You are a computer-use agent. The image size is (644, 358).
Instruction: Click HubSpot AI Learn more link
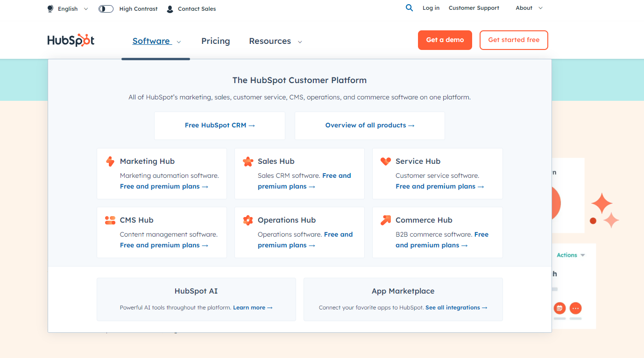pos(253,308)
